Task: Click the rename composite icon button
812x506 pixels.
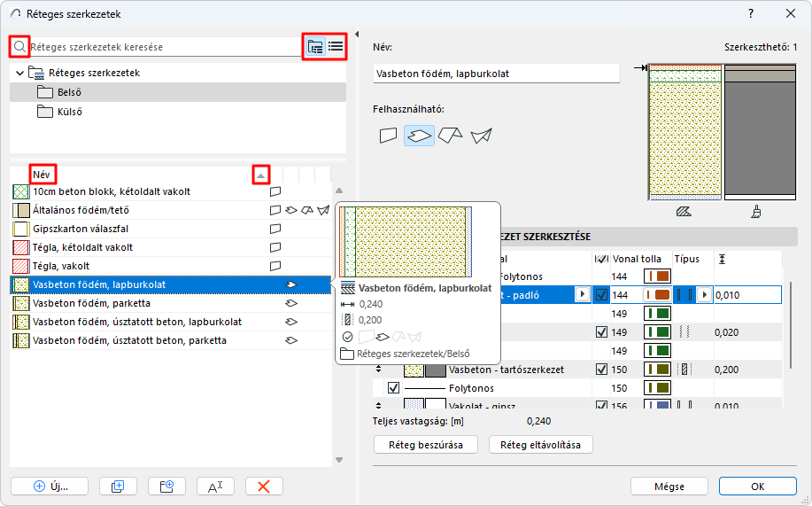Action: (x=214, y=486)
